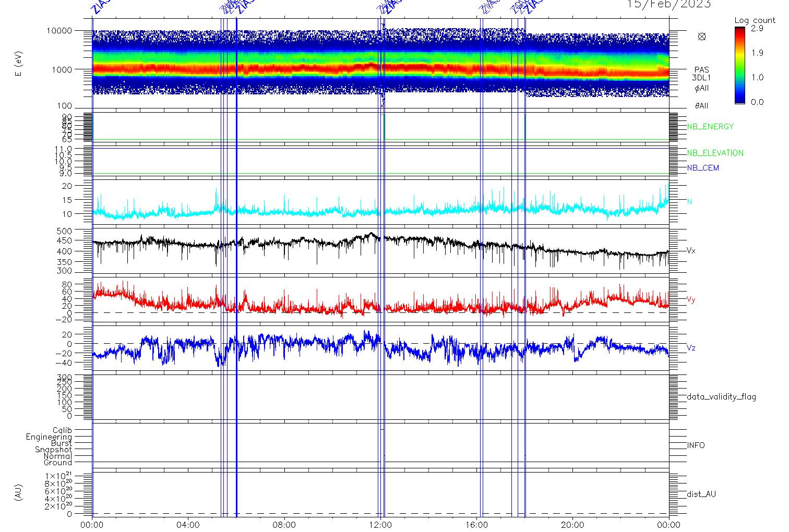Click the Burst mode label
This screenshot has width=789, height=532.
point(61,443)
